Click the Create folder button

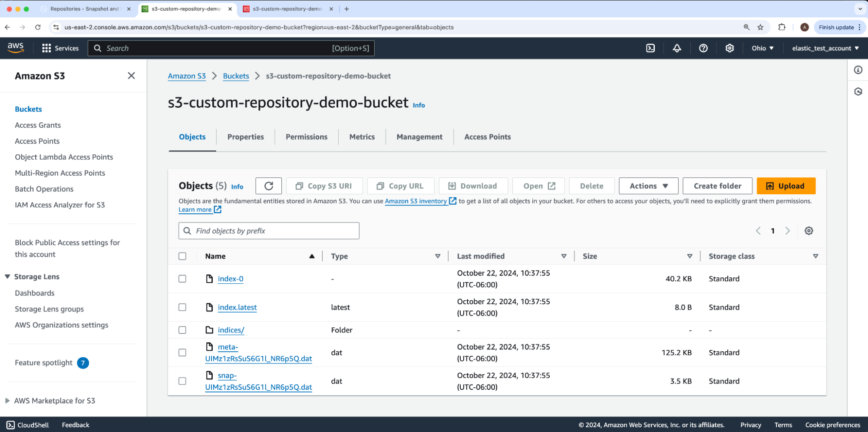(x=717, y=186)
